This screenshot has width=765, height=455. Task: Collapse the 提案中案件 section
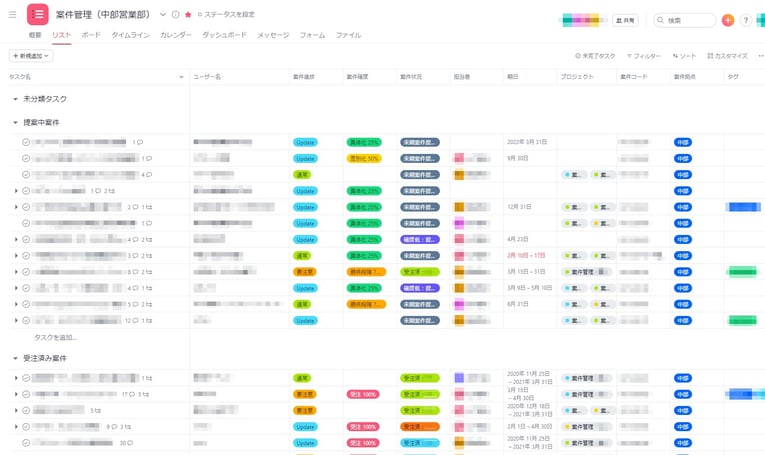[15, 122]
